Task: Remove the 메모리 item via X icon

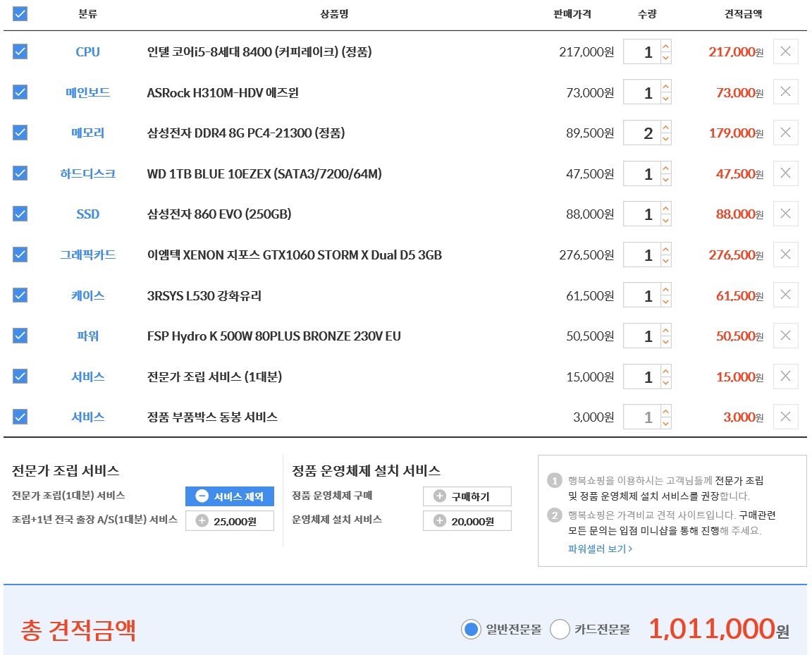Action: (x=785, y=133)
